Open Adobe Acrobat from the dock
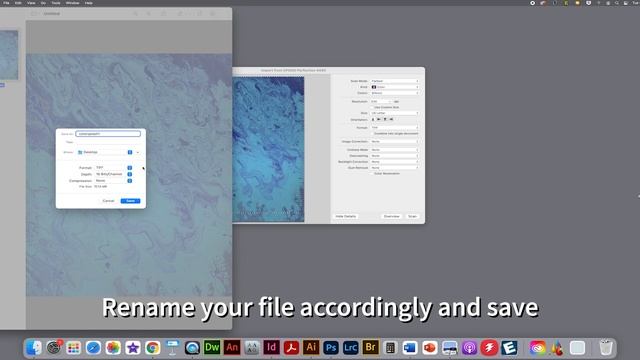 291,348
